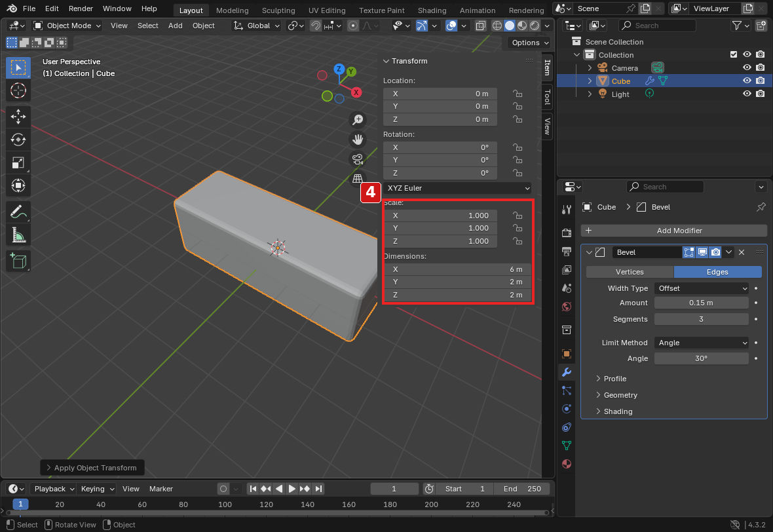Screen dimensions: 773x532
Task: Uncheck the Collection exclude checkbox
Action: (734, 54)
